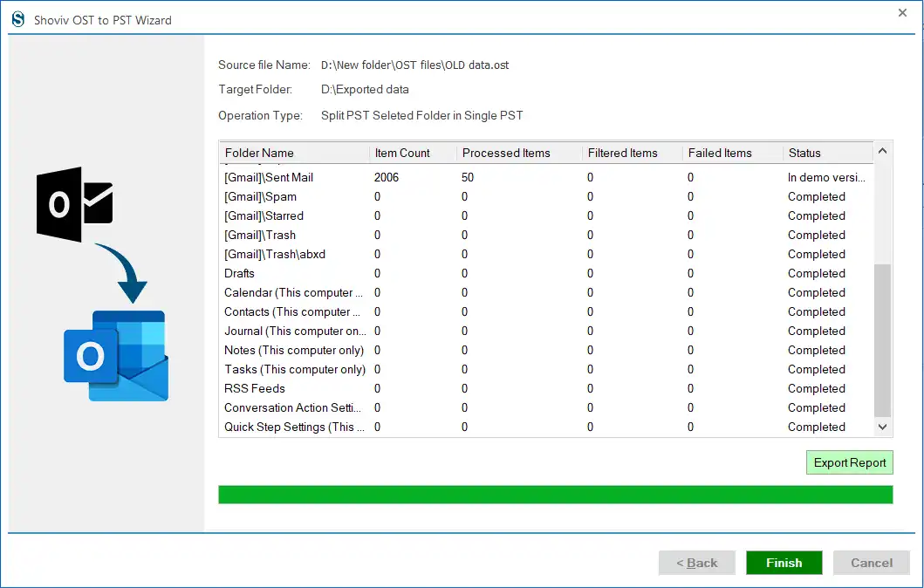The height and width of the screenshot is (588, 924).
Task: Click the 'Shoviv OST to PST Wizard' title text
Action: (103, 20)
